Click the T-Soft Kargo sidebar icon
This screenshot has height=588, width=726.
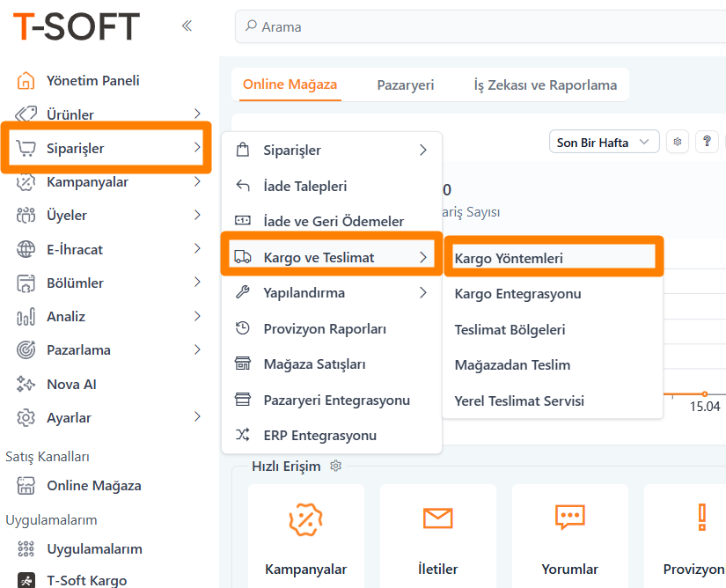26,580
